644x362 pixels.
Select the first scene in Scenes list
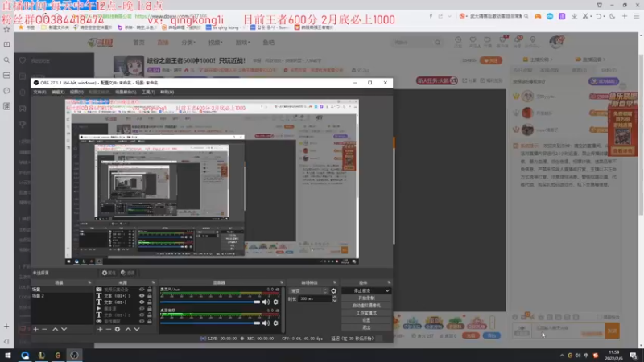(62, 290)
